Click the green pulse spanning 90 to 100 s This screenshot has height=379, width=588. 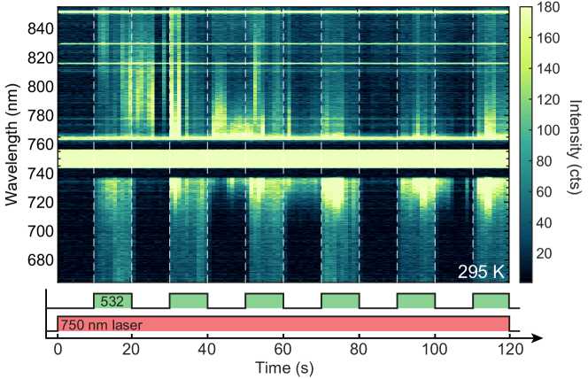pos(416,301)
